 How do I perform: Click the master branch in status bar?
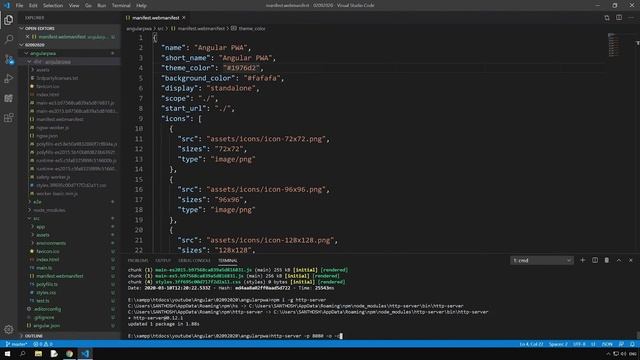tap(16, 344)
